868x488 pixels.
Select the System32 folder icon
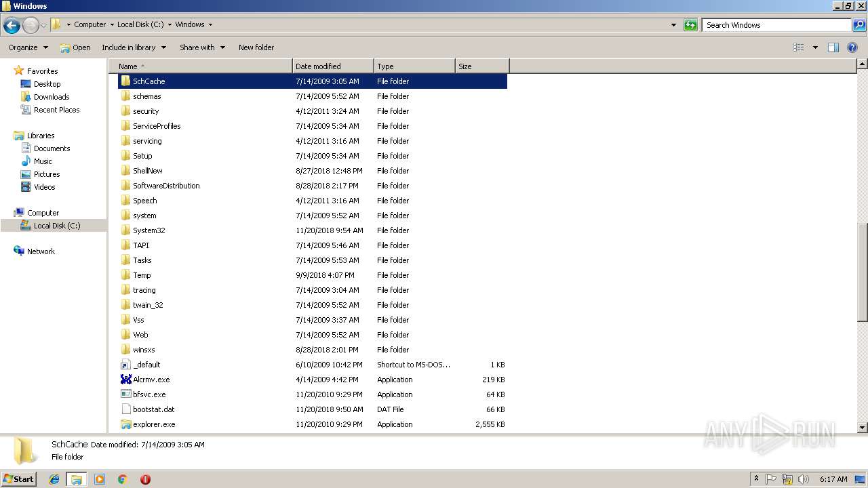(125, 230)
